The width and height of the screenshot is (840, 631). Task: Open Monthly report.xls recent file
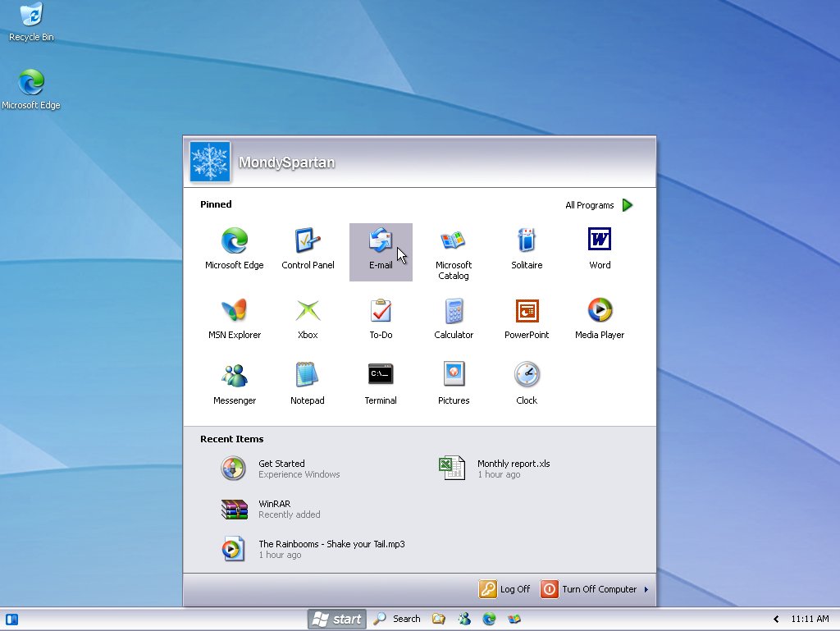[x=495, y=469]
